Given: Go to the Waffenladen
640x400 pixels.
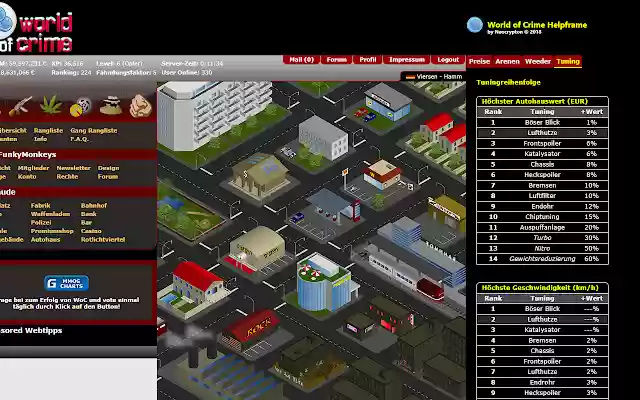Looking at the screenshot, I should (50, 214).
